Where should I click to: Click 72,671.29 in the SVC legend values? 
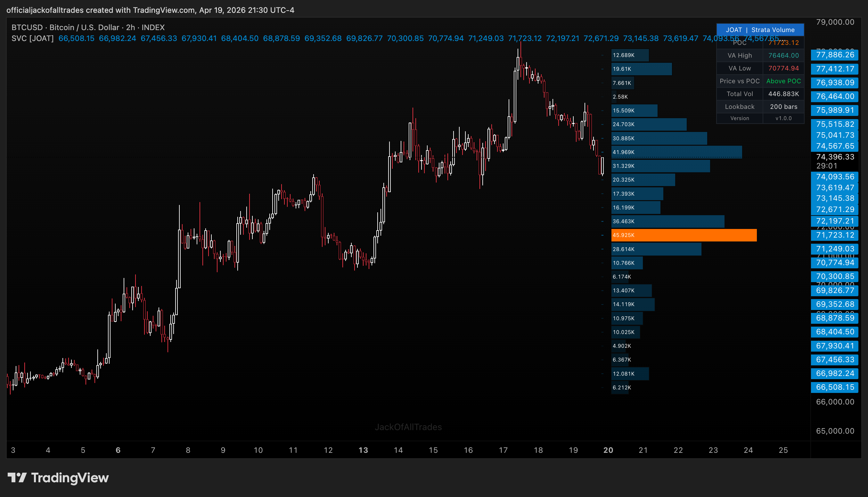tap(601, 38)
